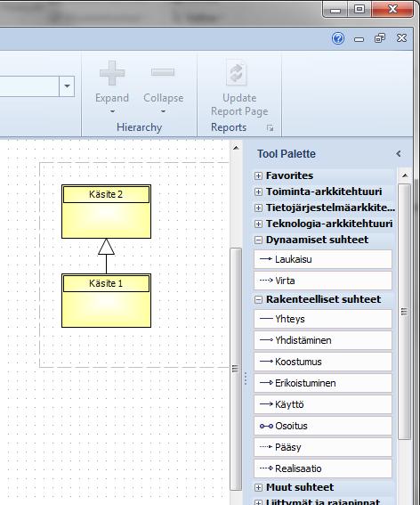Open the ribbon combo box dropdown arrow
Viewport: 420px width, 505px height.
(x=67, y=86)
